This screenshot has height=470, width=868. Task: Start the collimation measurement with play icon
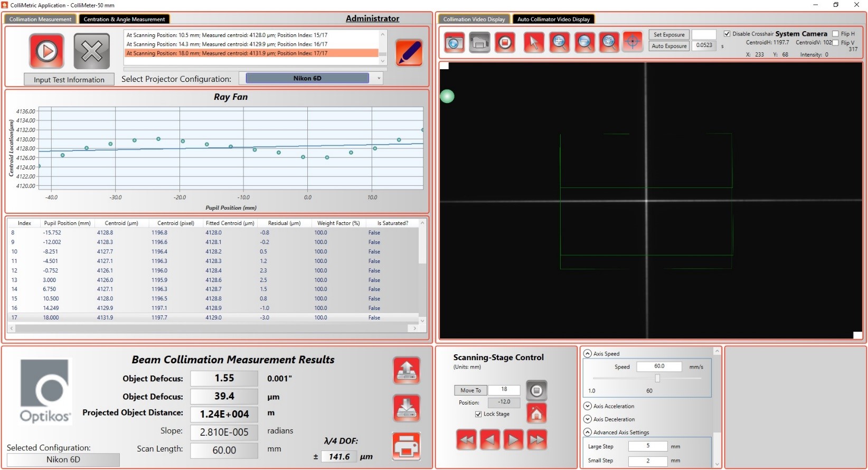click(46, 51)
